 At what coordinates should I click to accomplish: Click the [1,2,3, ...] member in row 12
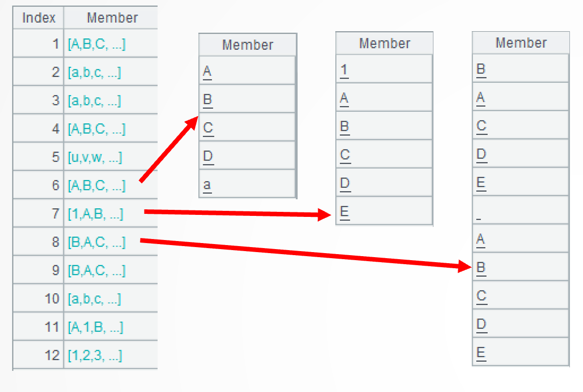[x=95, y=356]
